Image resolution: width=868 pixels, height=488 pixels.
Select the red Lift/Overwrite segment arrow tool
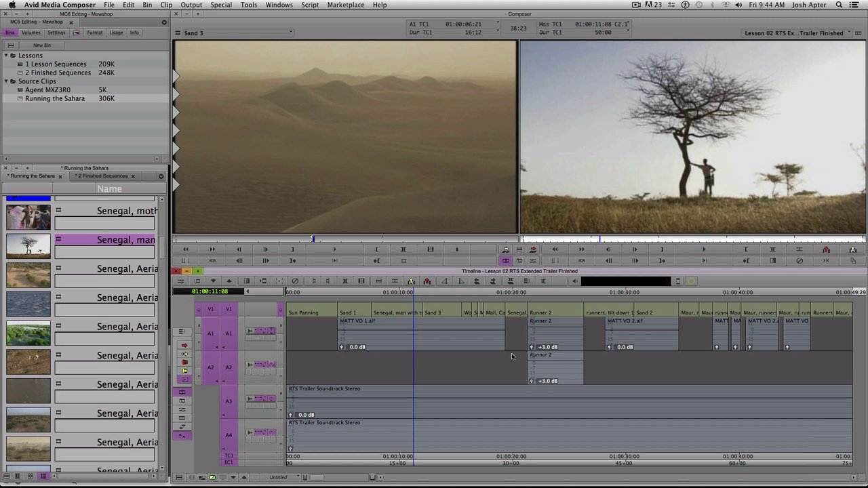184,345
